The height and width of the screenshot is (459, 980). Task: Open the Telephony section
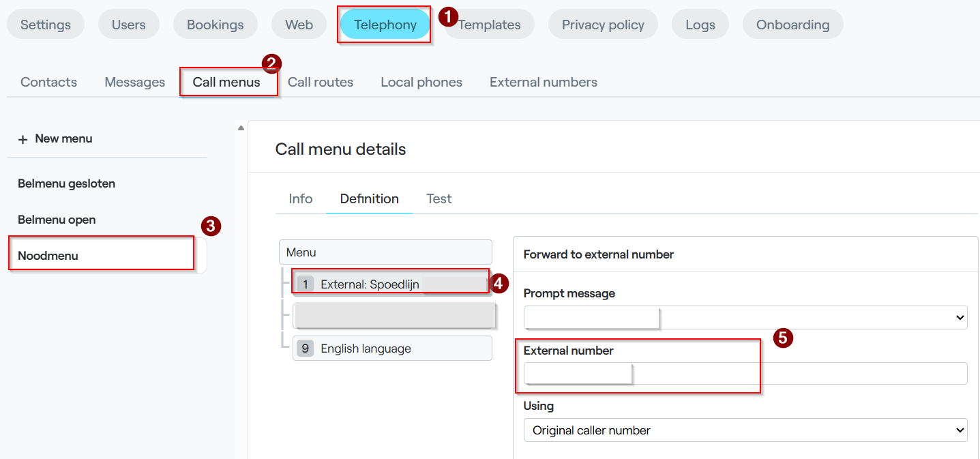385,25
